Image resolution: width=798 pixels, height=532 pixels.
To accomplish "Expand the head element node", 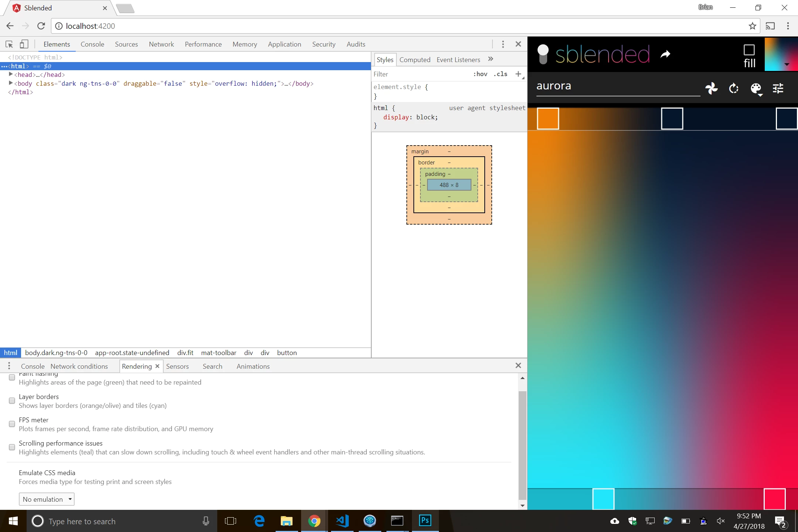I will (11, 74).
